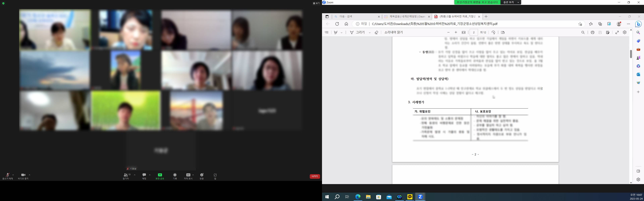Open Bing Copilot sidebar button
The width and height of the screenshot is (644, 201).
[638, 24]
